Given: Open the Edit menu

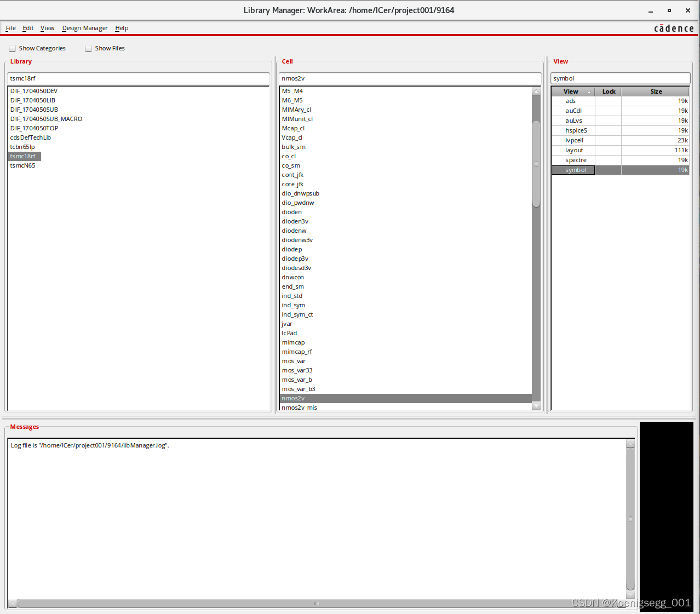Looking at the screenshot, I should [x=28, y=28].
